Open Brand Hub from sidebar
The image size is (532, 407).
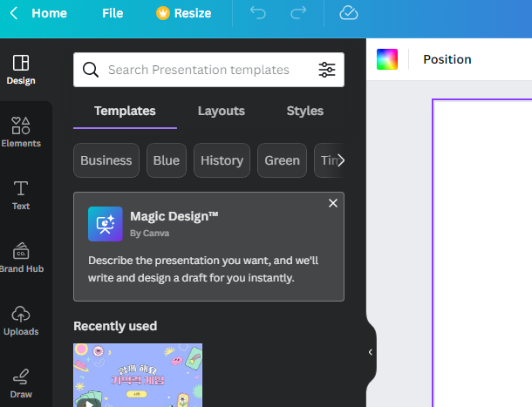point(21,258)
